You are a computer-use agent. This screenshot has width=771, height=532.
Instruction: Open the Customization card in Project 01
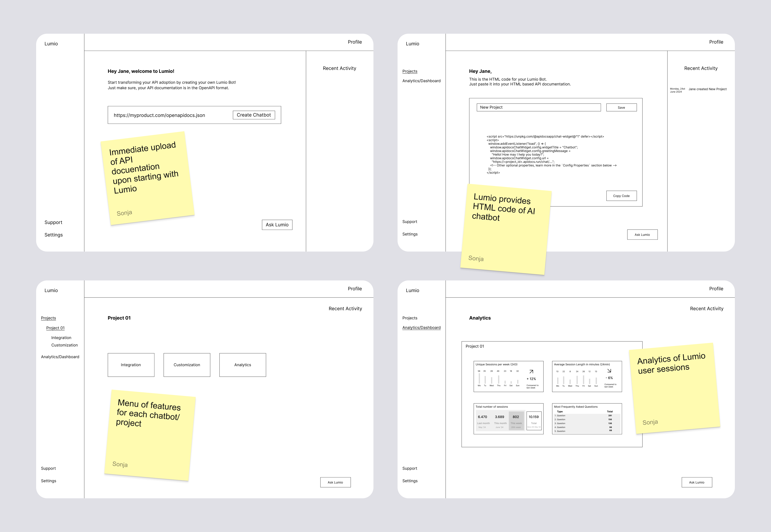click(187, 365)
